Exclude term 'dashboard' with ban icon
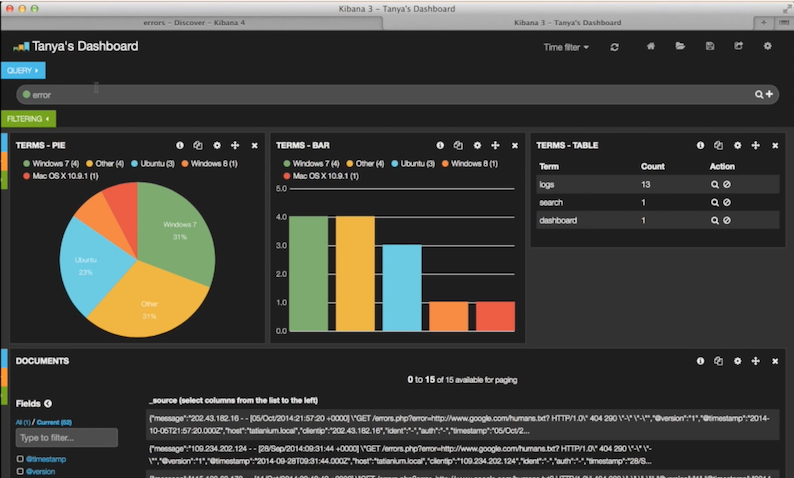Screen dimensions: 794x478 [x=727, y=220]
